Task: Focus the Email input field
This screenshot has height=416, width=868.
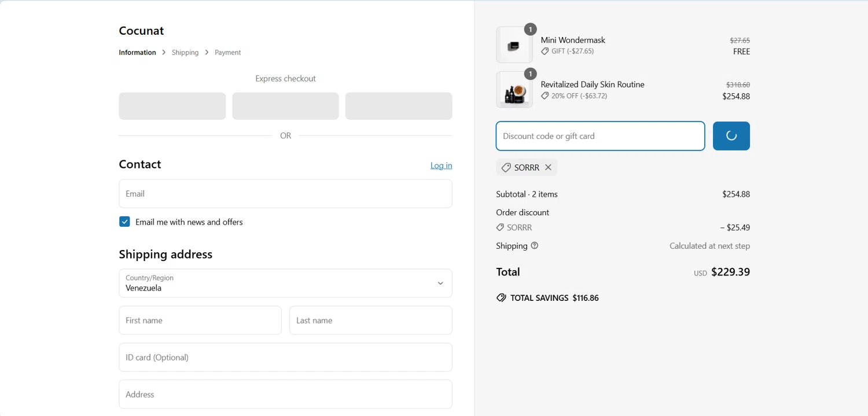Action: [x=285, y=193]
